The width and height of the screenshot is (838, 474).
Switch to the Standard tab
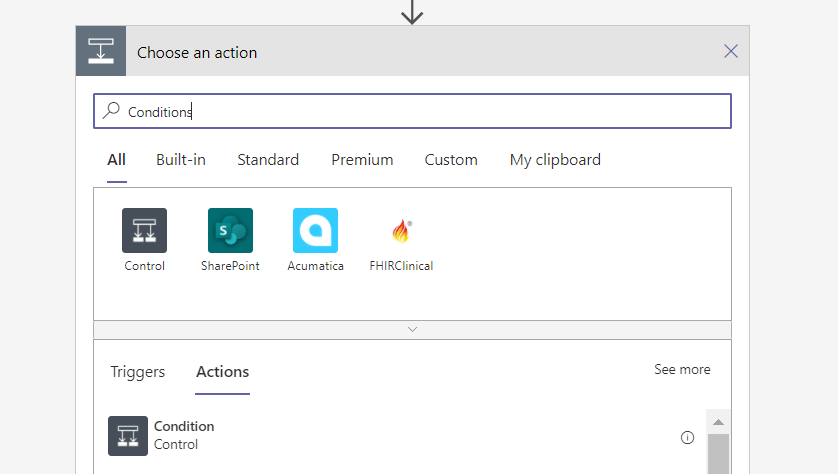coord(268,160)
